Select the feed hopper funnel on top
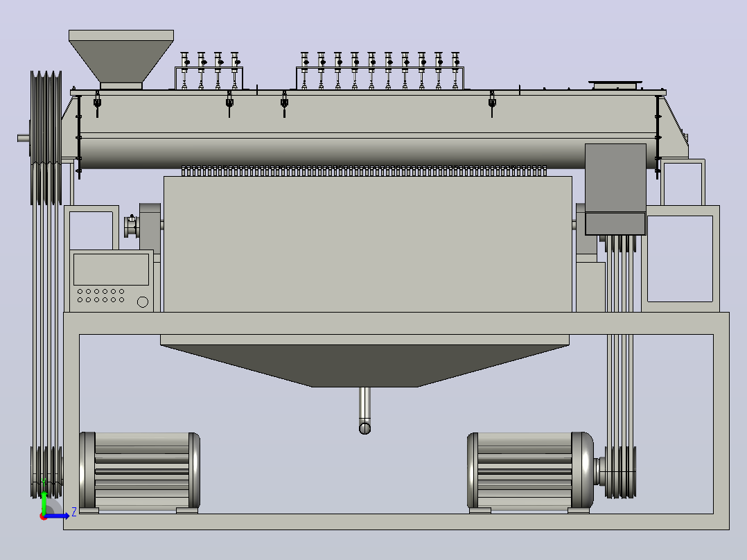747x560 pixels. 121,59
